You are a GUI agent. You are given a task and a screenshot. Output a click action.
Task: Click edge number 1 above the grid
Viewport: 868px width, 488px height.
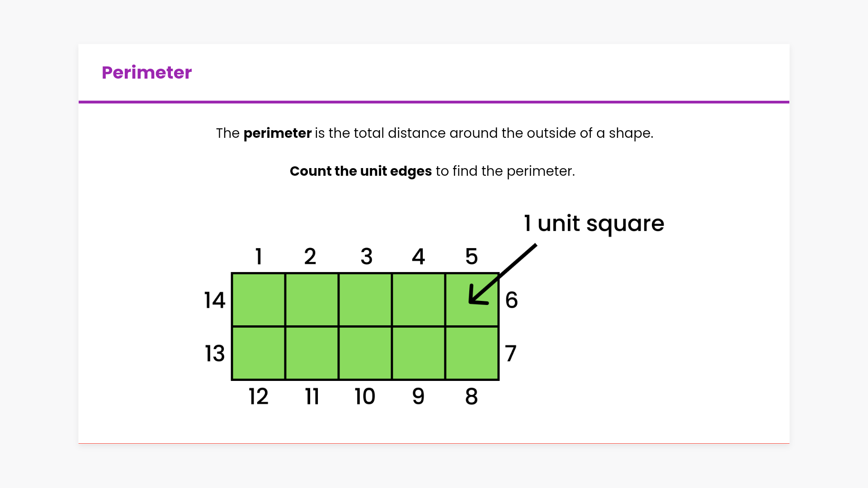[259, 257]
